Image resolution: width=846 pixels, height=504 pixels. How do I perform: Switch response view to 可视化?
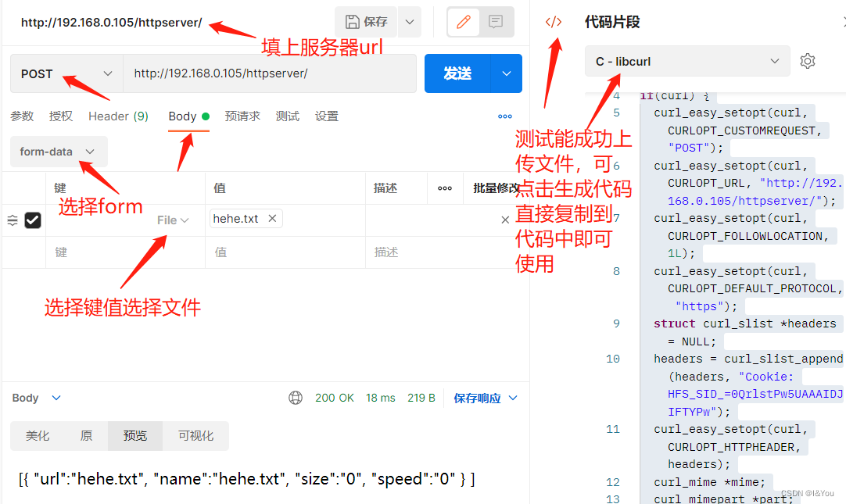pos(195,435)
